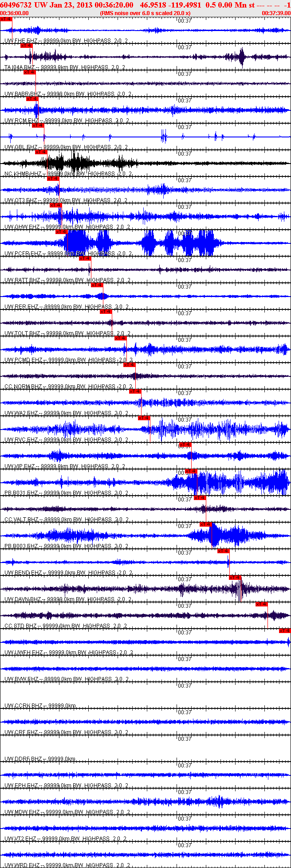Select the UW BVW EHZ station label

pos(22,679)
